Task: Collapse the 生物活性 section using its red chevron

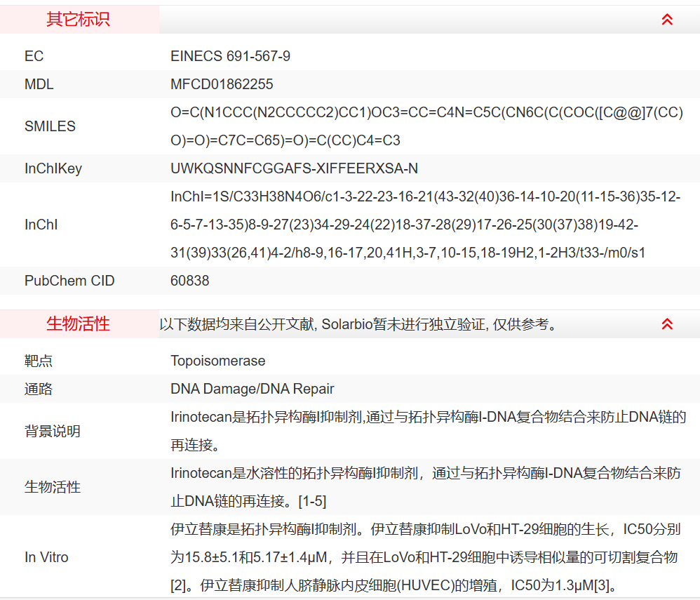Action: (x=667, y=324)
